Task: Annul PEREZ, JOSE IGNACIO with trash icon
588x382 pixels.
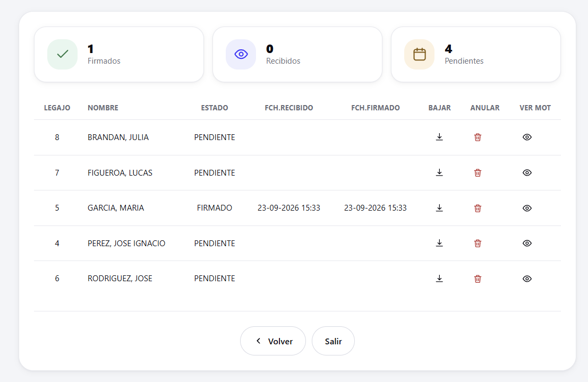Action: 478,243
